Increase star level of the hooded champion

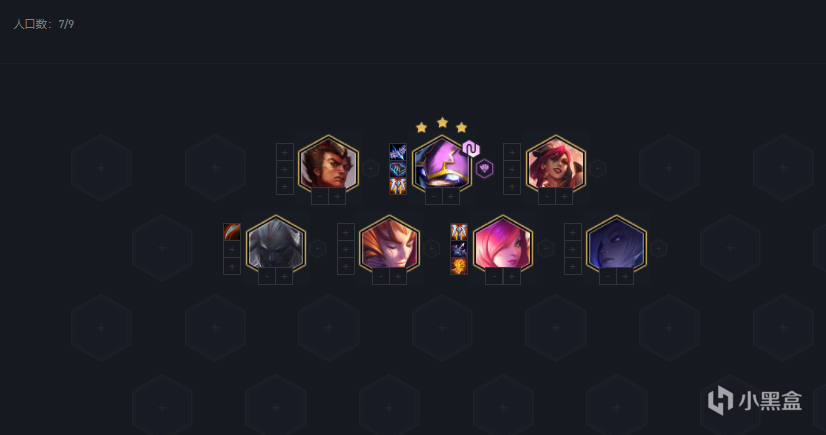[x=450, y=196]
